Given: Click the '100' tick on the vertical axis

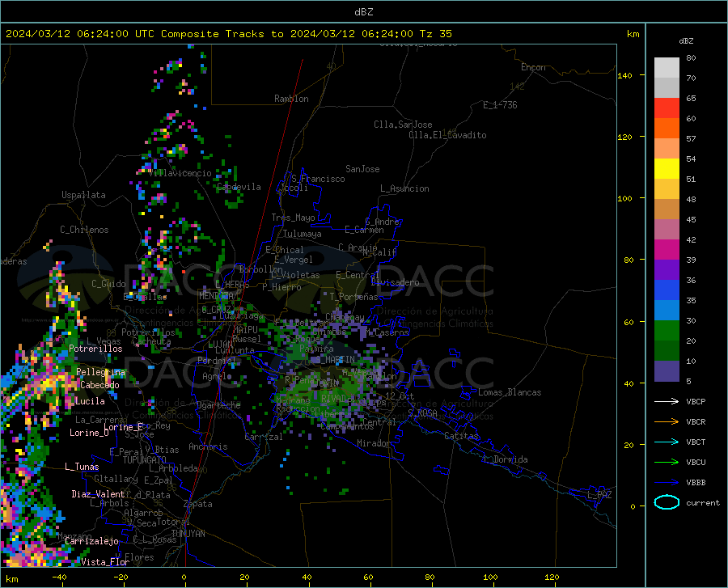Looking at the screenshot, I should click(x=624, y=198).
